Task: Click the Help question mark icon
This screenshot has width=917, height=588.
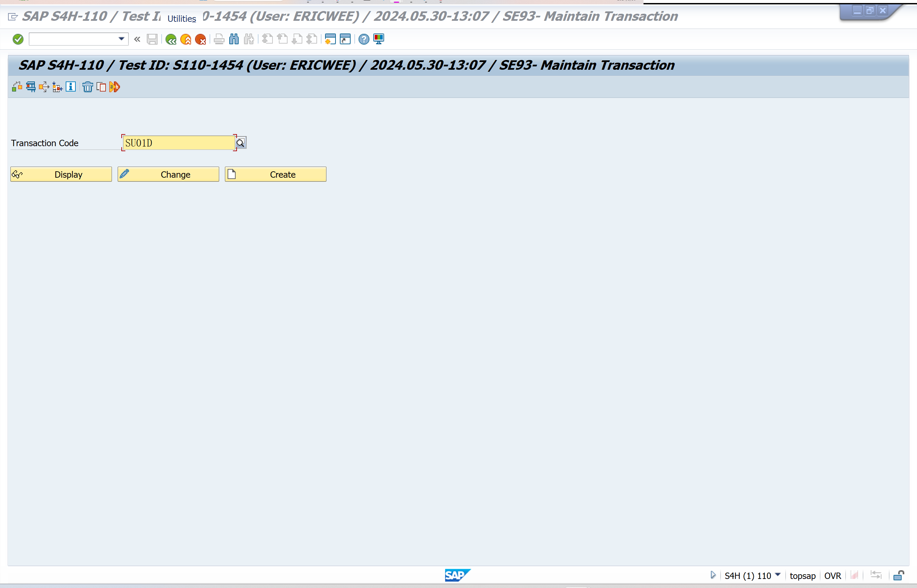Action: pyautogui.click(x=364, y=39)
